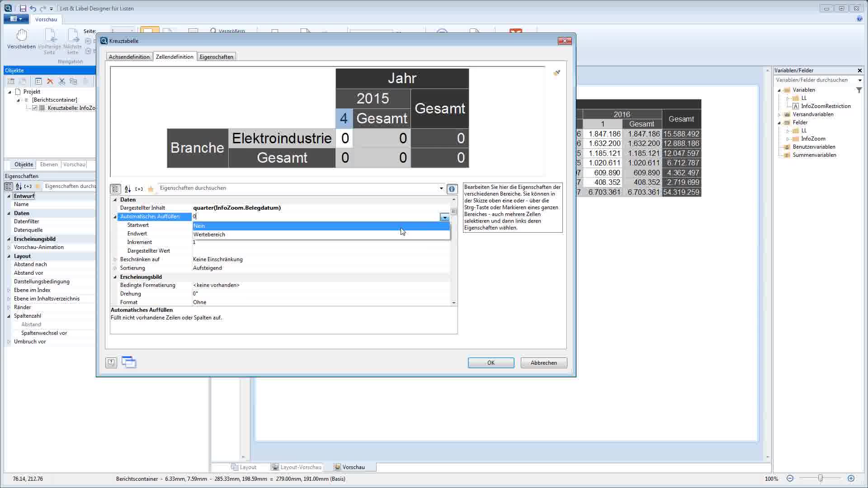Click categorized view icon in left Eigenschaften panel
Viewport: 868px width, 488px height.
click(9, 186)
